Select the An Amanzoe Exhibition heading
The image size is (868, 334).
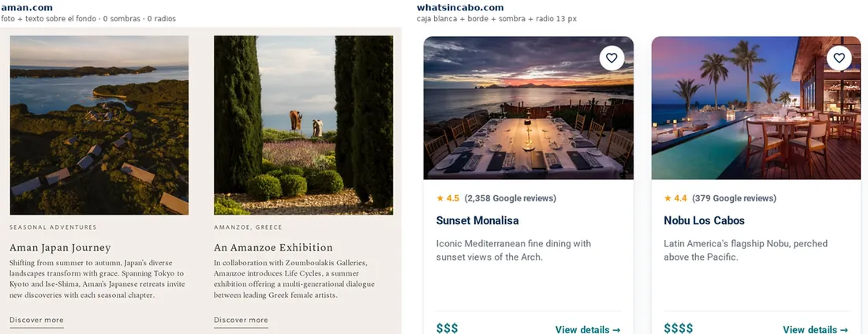click(274, 248)
